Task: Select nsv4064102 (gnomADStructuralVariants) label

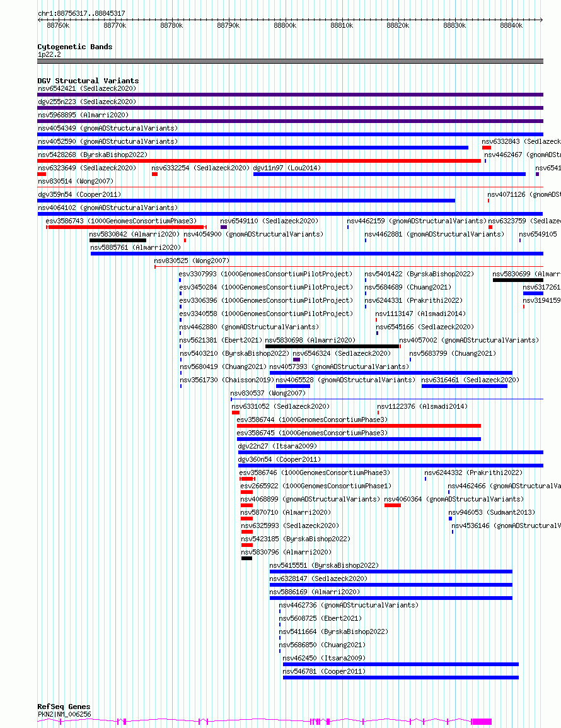Action: pyautogui.click(x=108, y=208)
